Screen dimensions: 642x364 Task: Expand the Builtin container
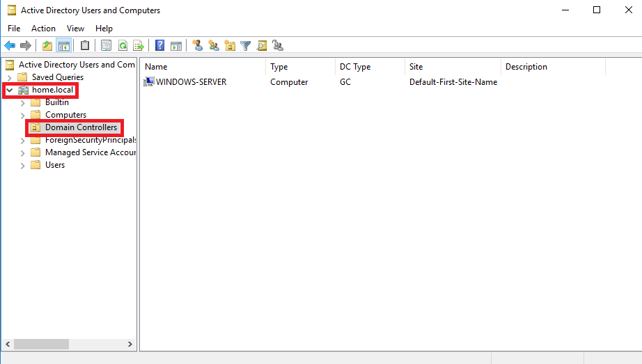tap(22, 103)
